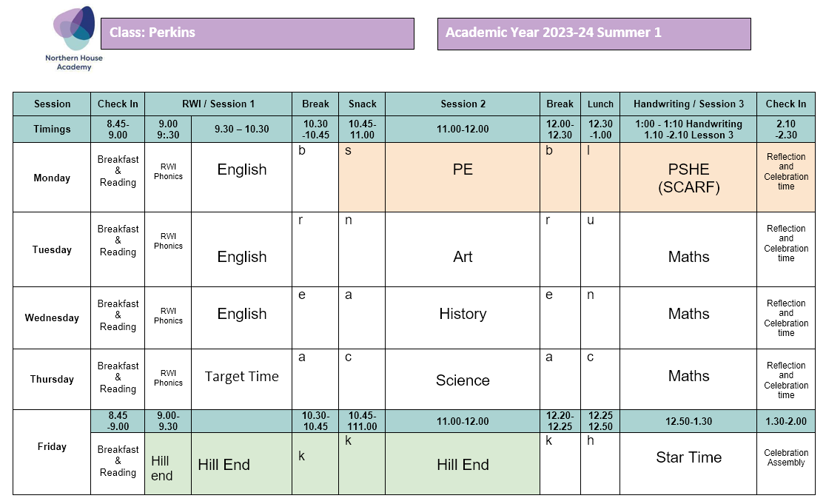Select the Snack column header

tap(362, 104)
